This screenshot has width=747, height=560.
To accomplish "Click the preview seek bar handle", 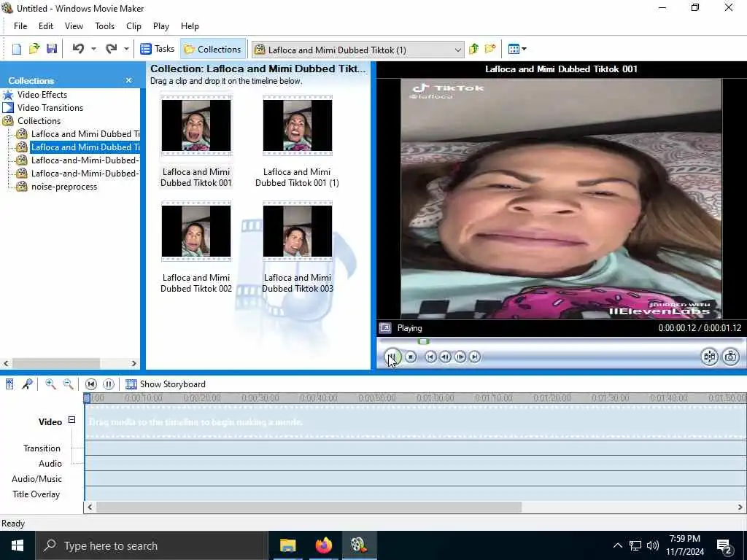I will pyautogui.click(x=424, y=341).
